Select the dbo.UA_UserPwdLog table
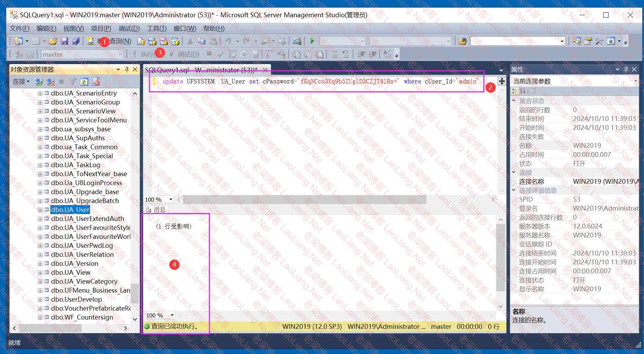The width and height of the screenshot is (644, 354). pos(82,246)
